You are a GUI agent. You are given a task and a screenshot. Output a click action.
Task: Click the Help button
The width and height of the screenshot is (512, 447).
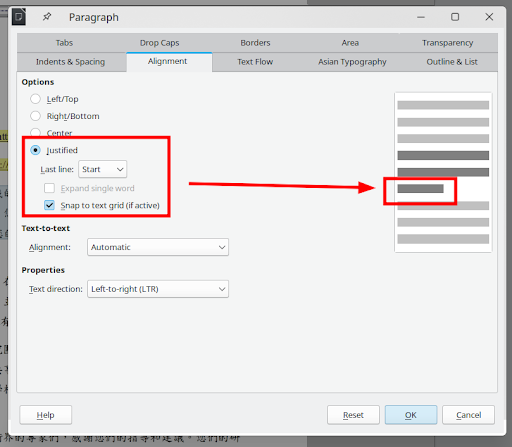[x=46, y=415]
